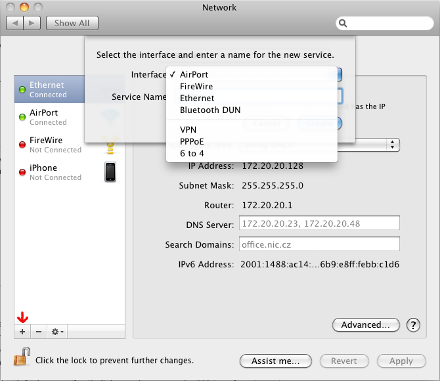The height and width of the screenshot is (381, 440).
Task: Click router value 172.20.20.1
Action: tap(267, 205)
